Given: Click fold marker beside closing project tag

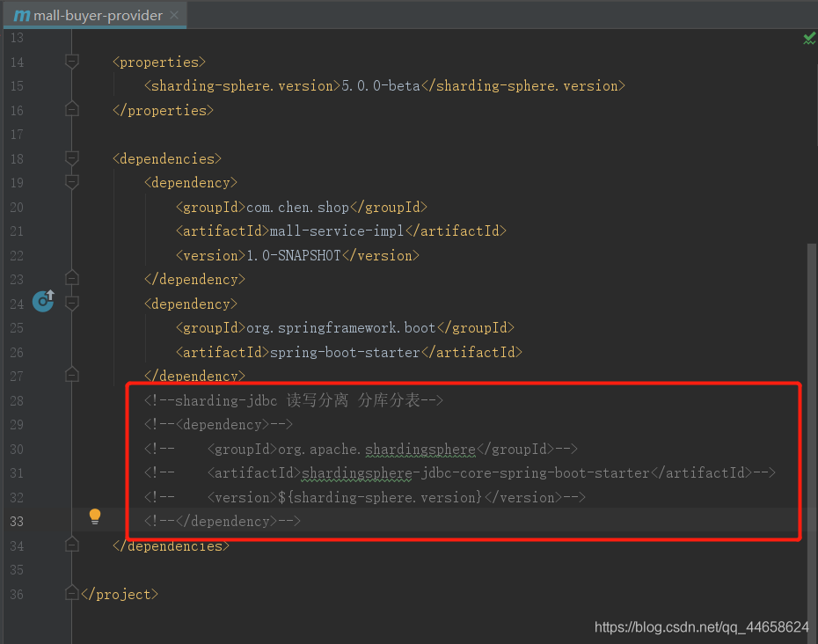Looking at the screenshot, I should point(72,593).
